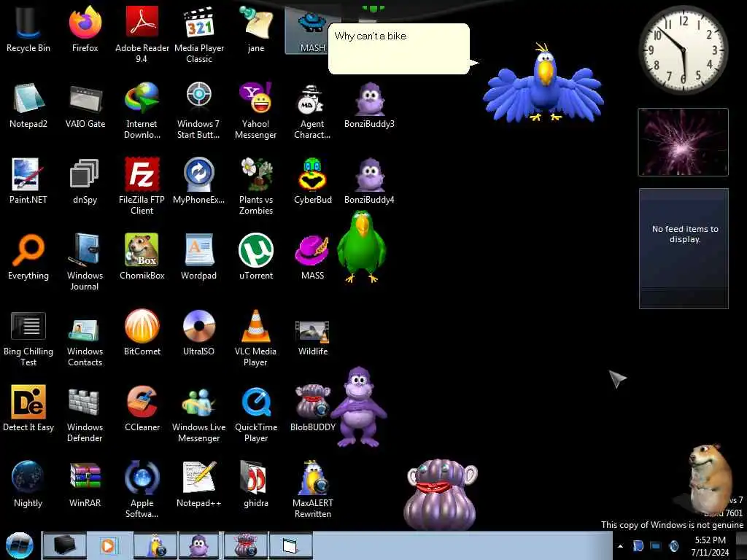Screen dimensions: 747x560
Task: Launch Yahoo! Messenger shortcut
Action: point(256,111)
